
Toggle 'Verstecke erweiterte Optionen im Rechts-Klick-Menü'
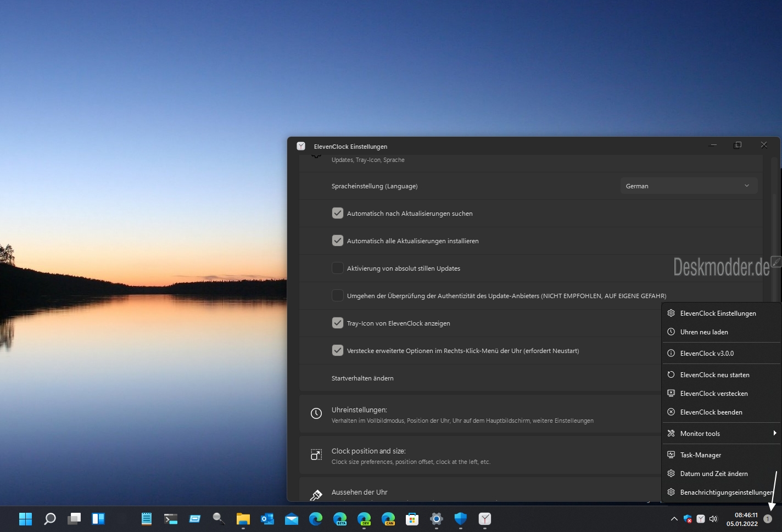click(x=338, y=350)
